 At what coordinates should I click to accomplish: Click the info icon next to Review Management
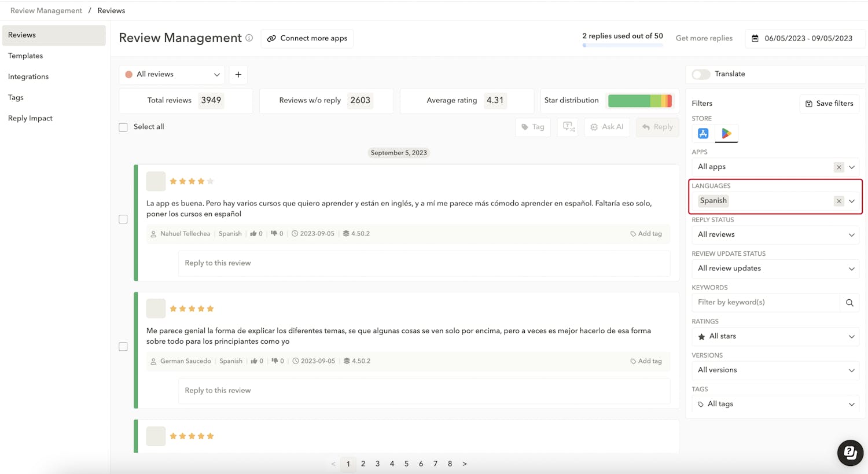[x=249, y=38]
